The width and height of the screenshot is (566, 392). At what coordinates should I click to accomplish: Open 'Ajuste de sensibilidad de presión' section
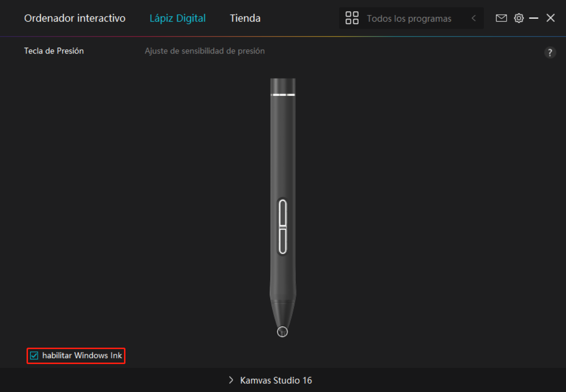pyautogui.click(x=205, y=51)
